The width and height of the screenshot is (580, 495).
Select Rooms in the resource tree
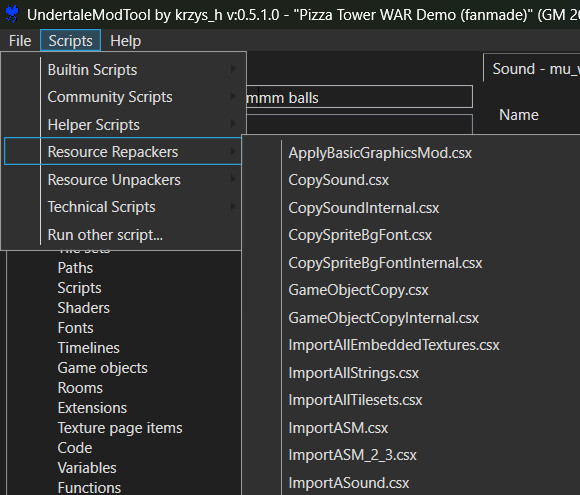click(80, 388)
